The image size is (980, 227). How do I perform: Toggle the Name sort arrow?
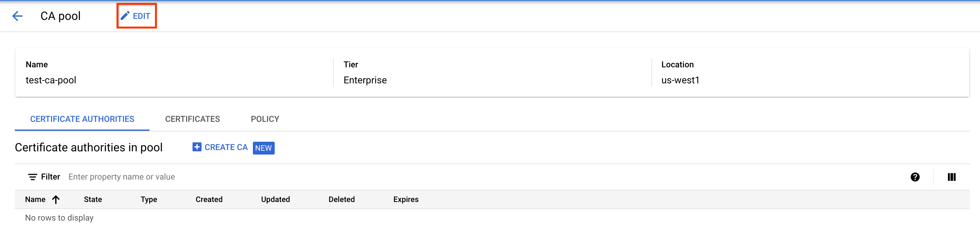[x=56, y=199]
